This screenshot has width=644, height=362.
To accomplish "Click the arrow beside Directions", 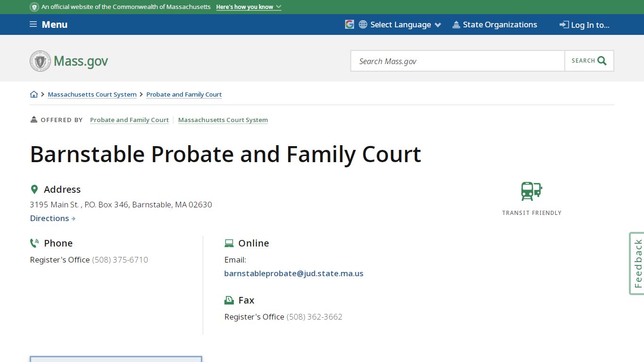I will coord(74,219).
